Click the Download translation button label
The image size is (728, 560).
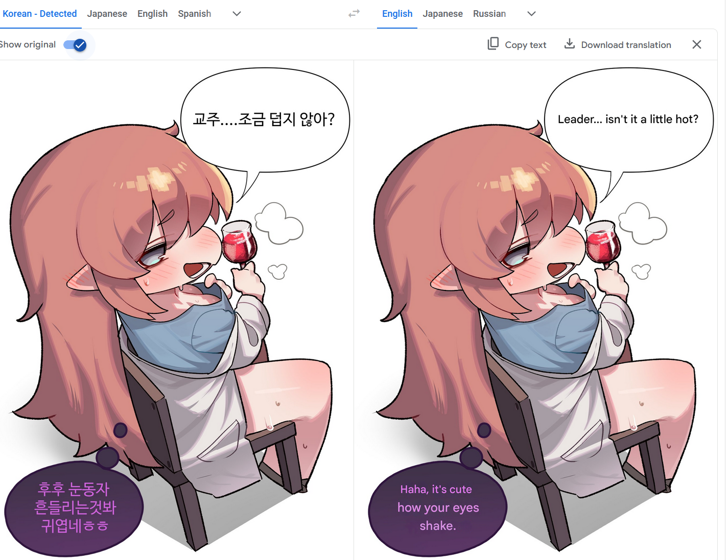(x=626, y=45)
